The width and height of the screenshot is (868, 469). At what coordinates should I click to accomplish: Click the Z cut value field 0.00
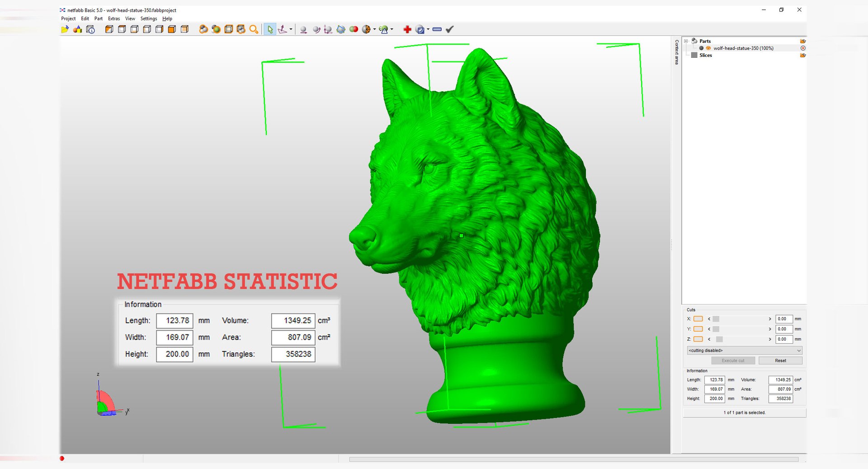[784, 339]
